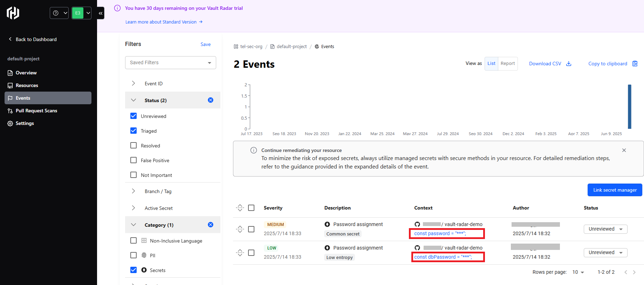Click the HashiCorp logo icon
Screen dimensions: 644x285
pos(13,13)
